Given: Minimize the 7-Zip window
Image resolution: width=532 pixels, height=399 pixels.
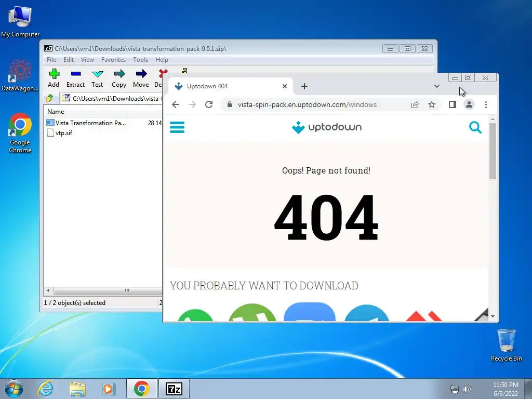Looking at the screenshot, I should click(390, 49).
